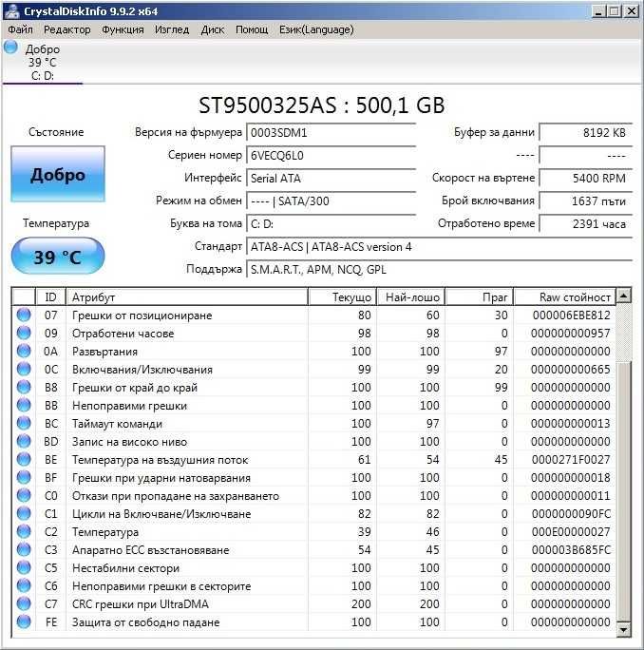
Task: Click the 39 °C temperature button
Action: coord(58,257)
